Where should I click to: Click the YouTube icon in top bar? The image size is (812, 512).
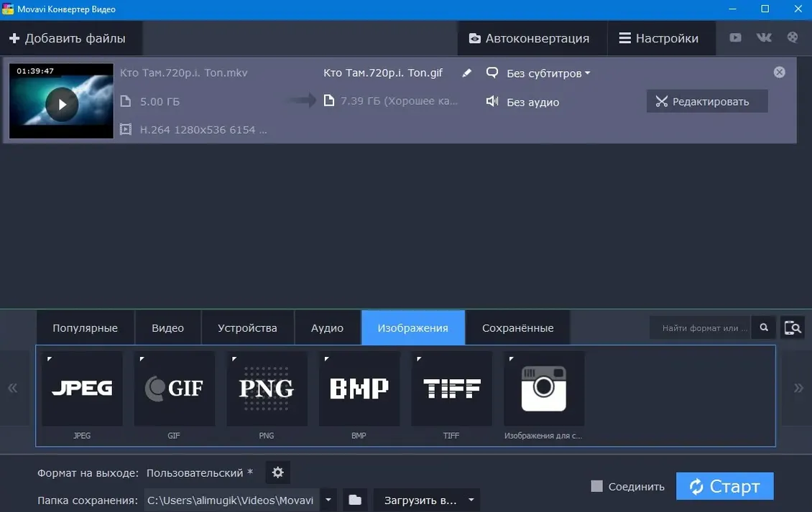pyautogui.click(x=735, y=38)
